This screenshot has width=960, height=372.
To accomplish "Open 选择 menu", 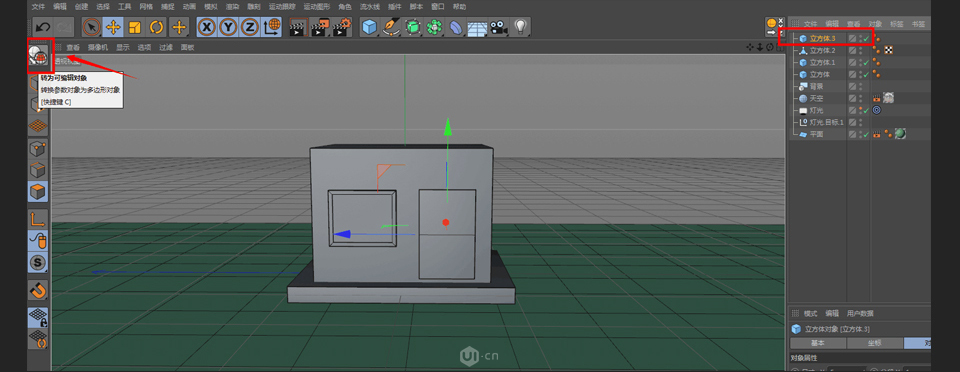I will tap(103, 7).
